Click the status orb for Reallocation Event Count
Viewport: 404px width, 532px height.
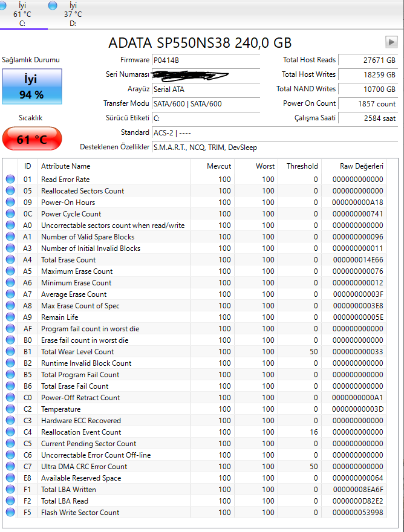[10, 432]
